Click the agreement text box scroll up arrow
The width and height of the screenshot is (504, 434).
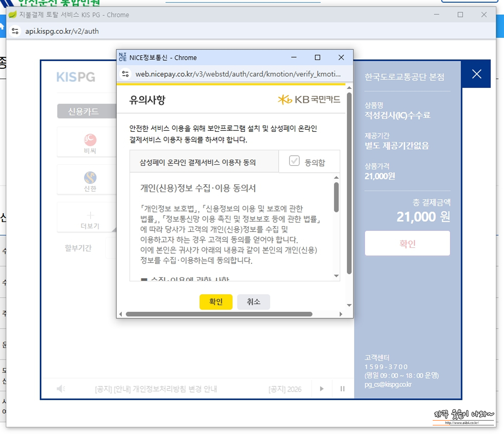[336, 178]
